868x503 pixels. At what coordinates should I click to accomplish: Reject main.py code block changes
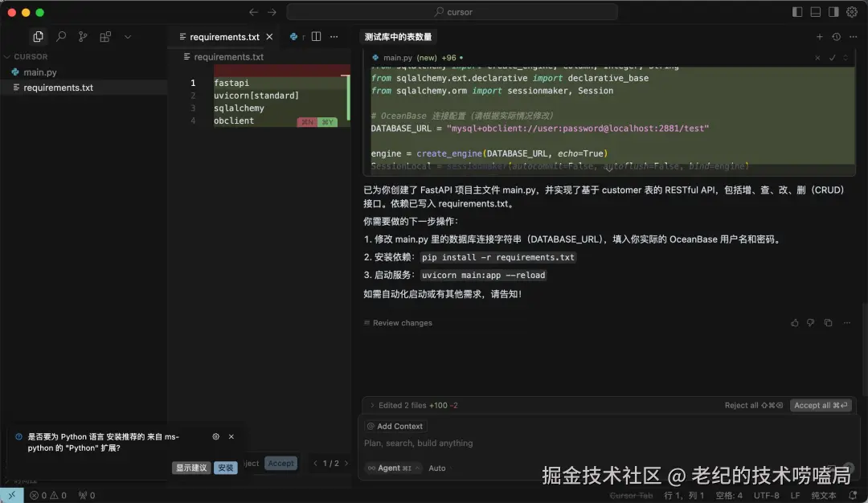817,58
